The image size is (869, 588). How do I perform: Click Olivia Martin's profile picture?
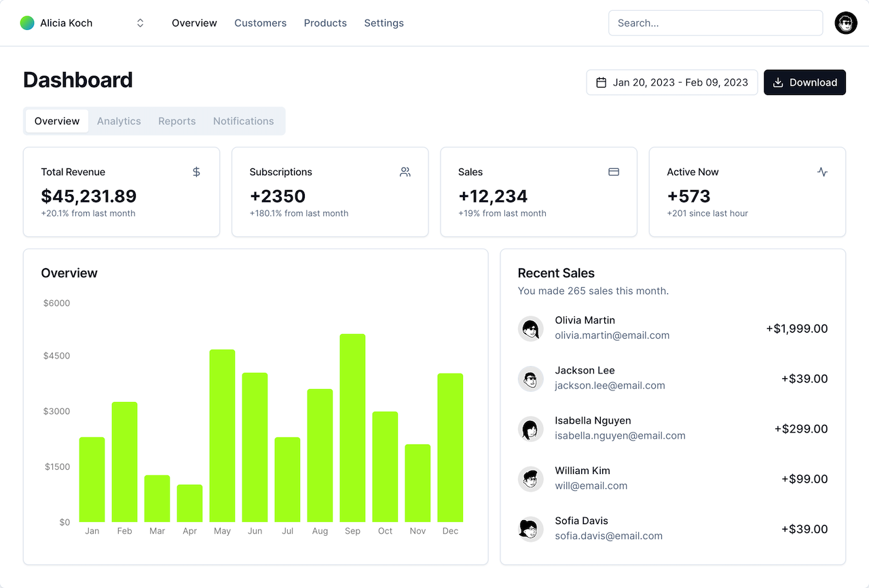[530, 329]
